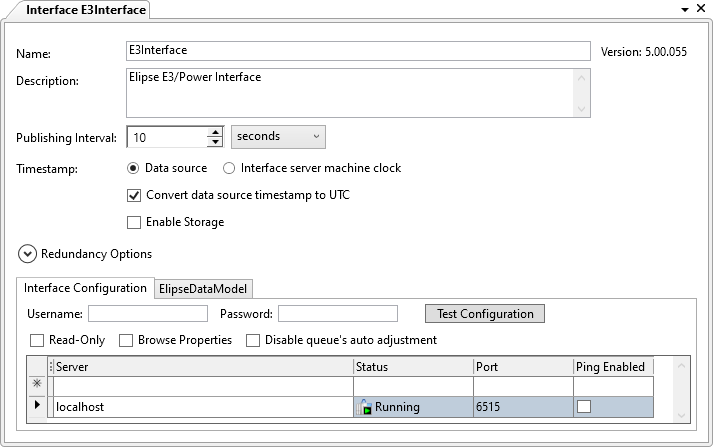Click the Port column header
This screenshot has width=713, height=447.
pyautogui.click(x=523, y=367)
